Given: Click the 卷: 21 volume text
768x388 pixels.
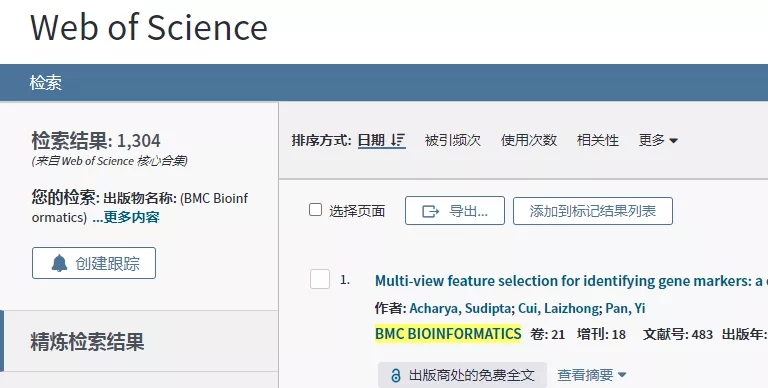Looking at the screenshot, I should [x=548, y=334].
